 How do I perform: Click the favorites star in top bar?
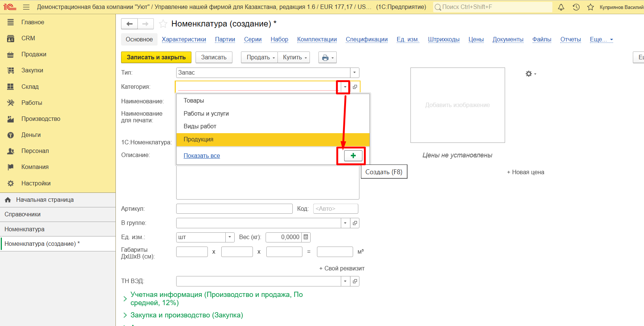[590, 7]
